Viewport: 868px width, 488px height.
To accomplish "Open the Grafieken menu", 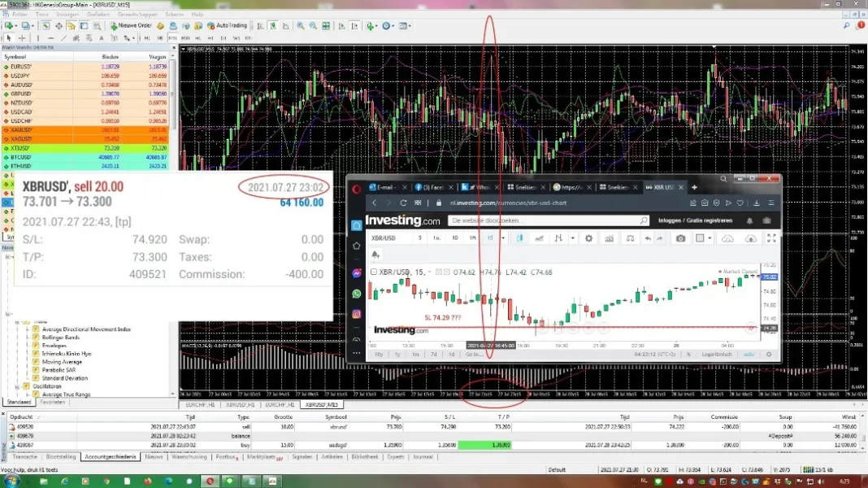I will coord(99,15).
